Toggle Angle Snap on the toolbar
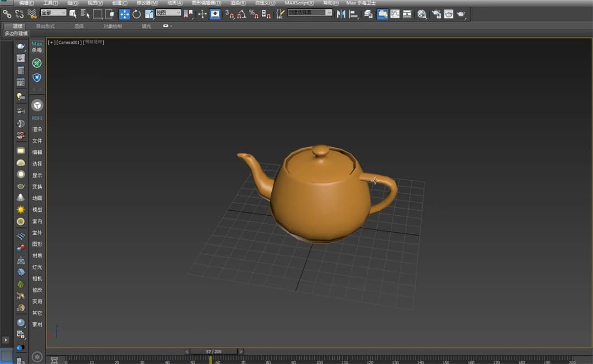Image resolution: width=593 pixels, height=364 pixels. (242, 14)
